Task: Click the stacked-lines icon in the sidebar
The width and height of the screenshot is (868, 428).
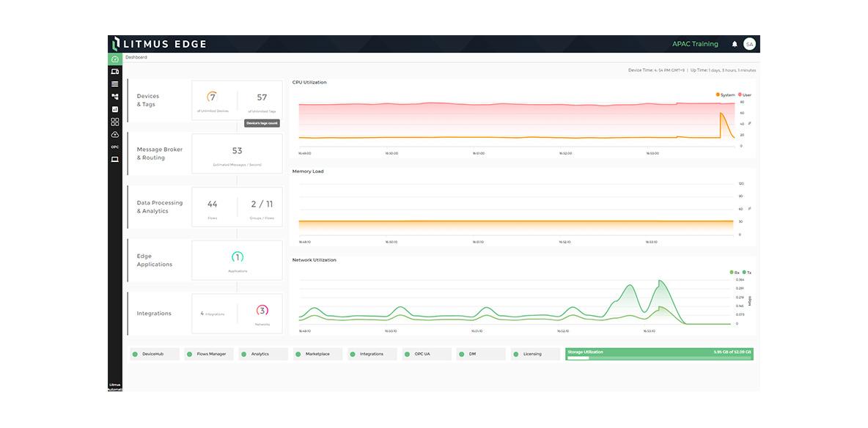Action: (x=115, y=84)
